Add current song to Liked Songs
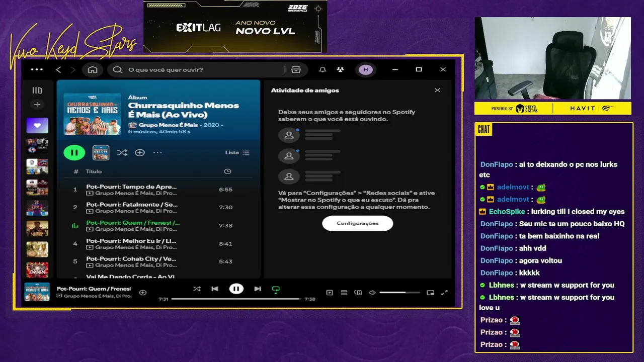644x362 pixels. pos(143,292)
